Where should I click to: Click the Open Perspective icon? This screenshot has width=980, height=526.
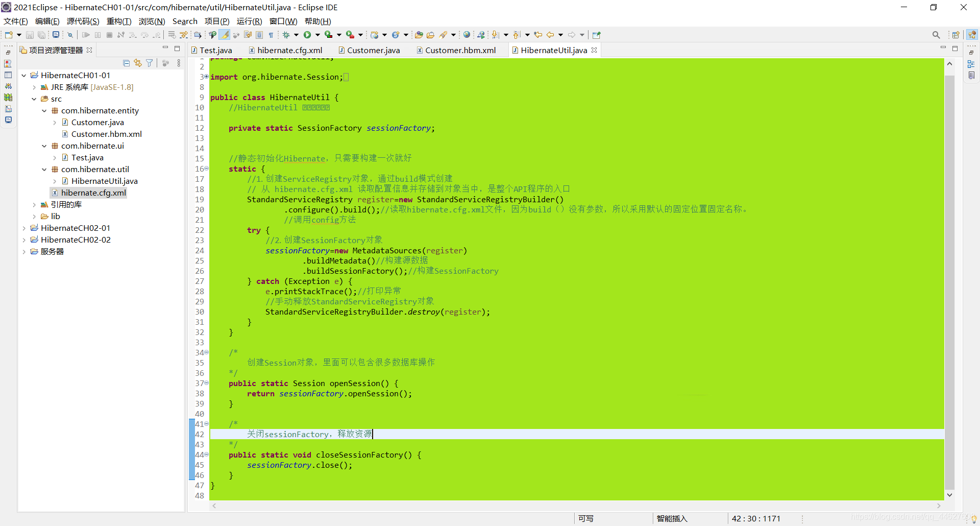956,35
